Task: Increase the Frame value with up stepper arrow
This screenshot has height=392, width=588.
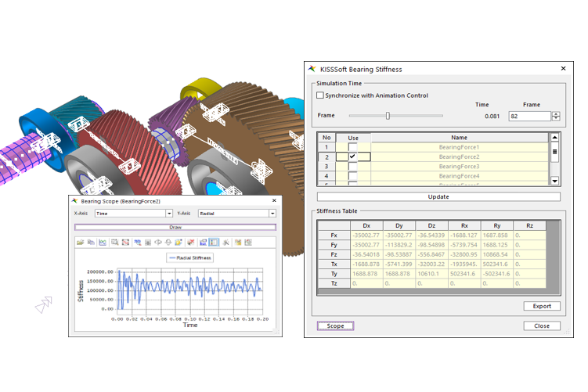Action: (x=556, y=114)
